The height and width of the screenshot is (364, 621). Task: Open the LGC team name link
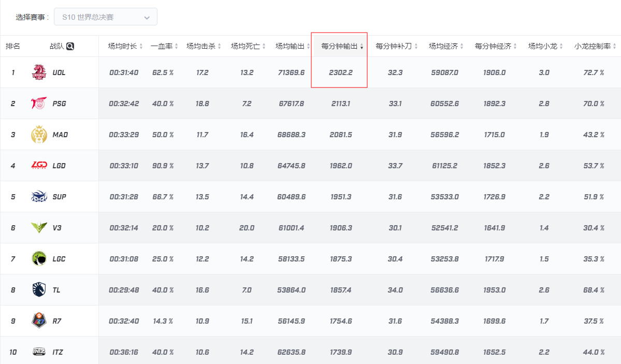pos(59,259)
